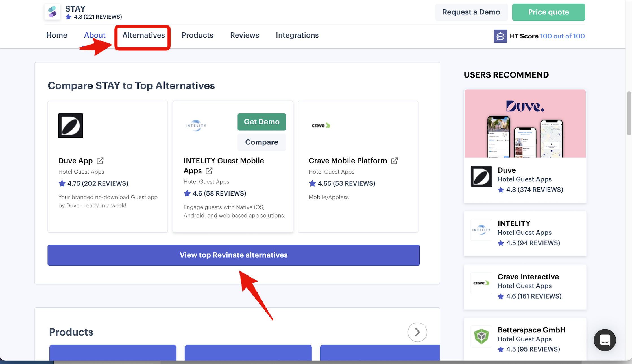Click the HT Score badge icon
The width and height of the screenshot is (632, 364).
(500, 36)
